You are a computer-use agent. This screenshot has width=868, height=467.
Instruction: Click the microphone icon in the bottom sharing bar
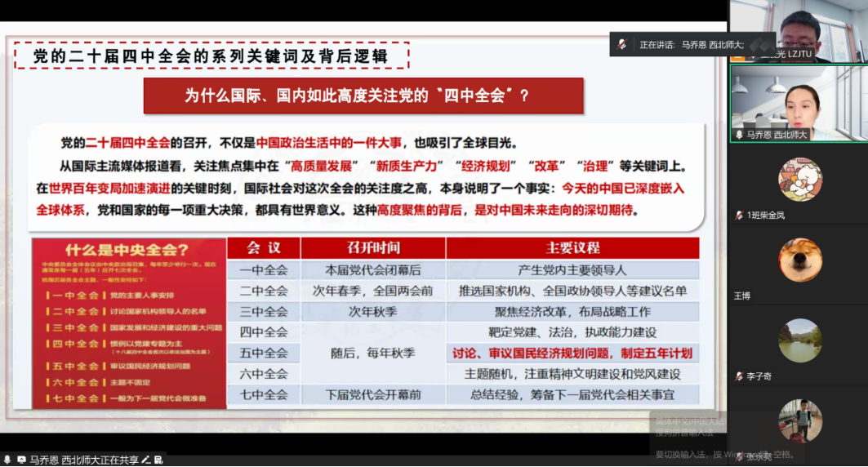7,460
